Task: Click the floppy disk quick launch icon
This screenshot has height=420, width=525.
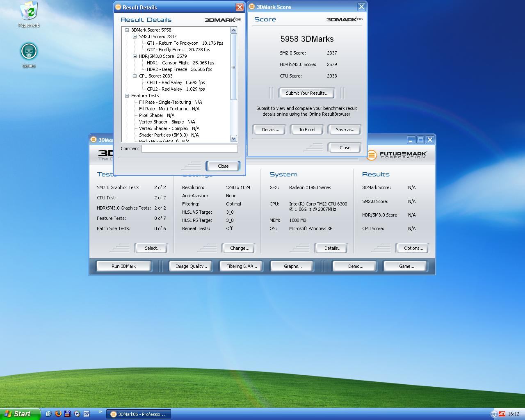Action: (x=67, y=414)
